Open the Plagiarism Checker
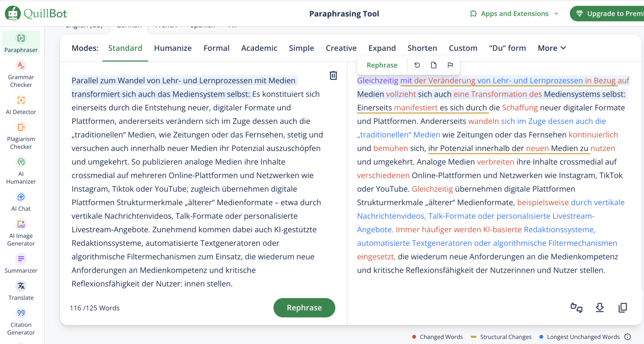This screenshot has width=644, height=344. pyautogui.click(x=21, y=136)
